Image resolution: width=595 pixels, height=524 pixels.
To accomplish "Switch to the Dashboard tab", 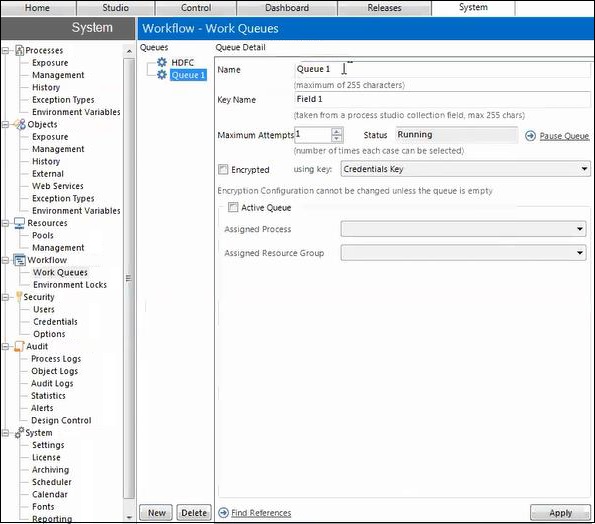I will click(287, 8).
